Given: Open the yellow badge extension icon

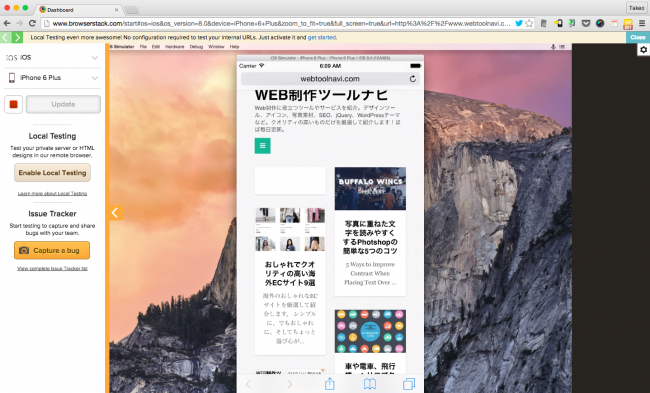Looking at the screenshot, I should pos(628,24).
